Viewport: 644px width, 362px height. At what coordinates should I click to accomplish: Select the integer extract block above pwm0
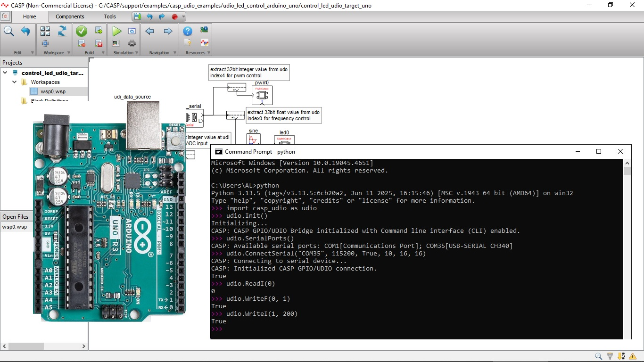[237, 87]
